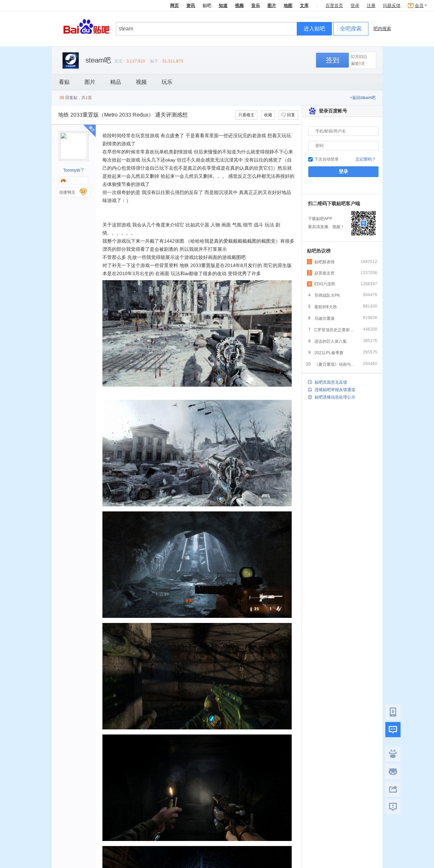Click the level 13 badge icon
The image size is (434, 868).
click(83, 192)
